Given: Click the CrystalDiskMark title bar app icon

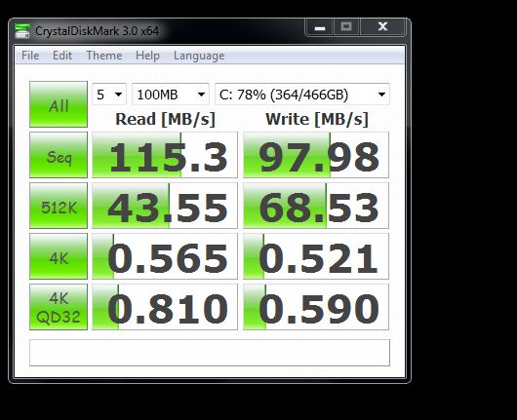Looking at the screenshot, I should [x=22, y=30].
